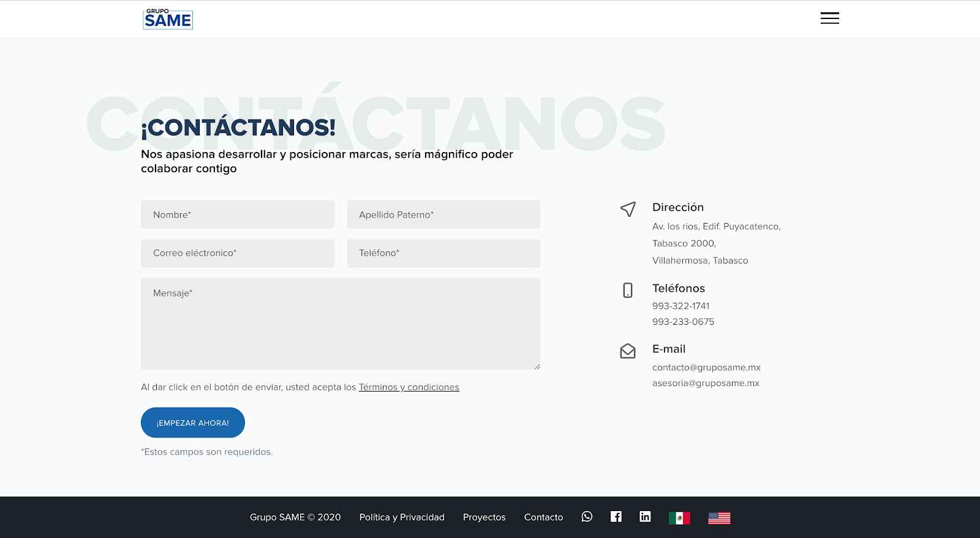980x538 pixels.
Task: Focus the Correo eléctronico field
Action: (238, 253)
